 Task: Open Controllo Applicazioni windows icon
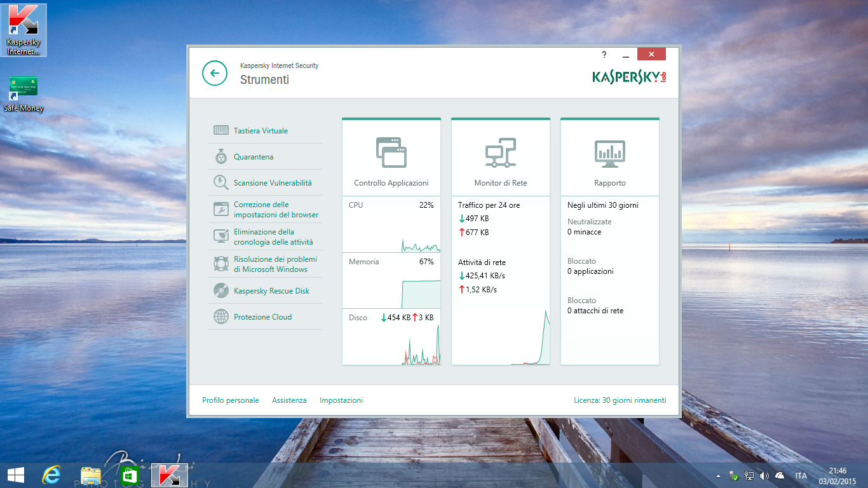pyautogui.click(x=391, y=152)
